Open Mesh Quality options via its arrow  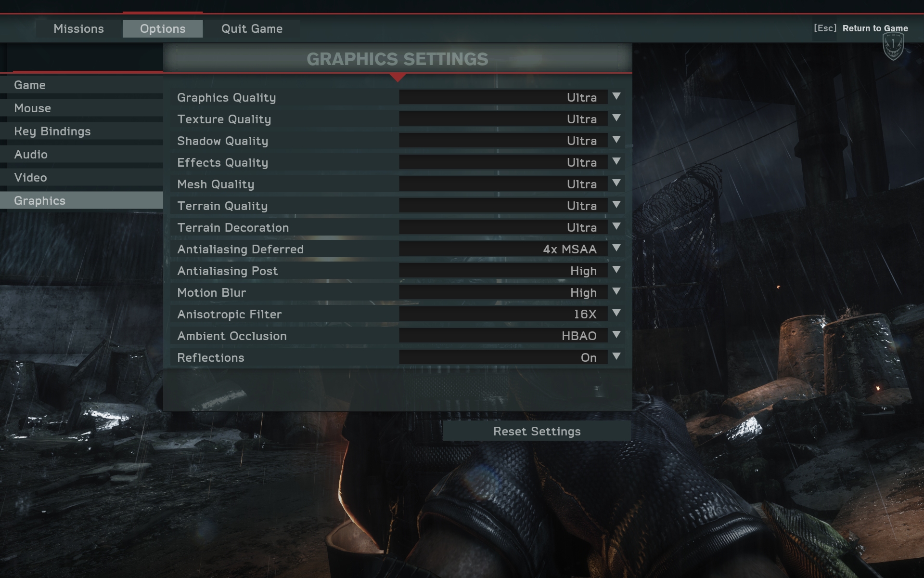pos(616,183)
